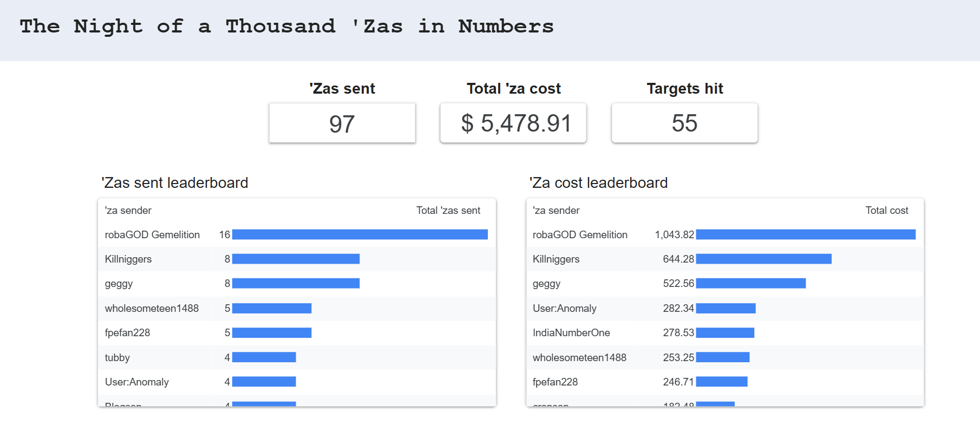Sort by Total 'zas sent column header

(x=448, y=211)
